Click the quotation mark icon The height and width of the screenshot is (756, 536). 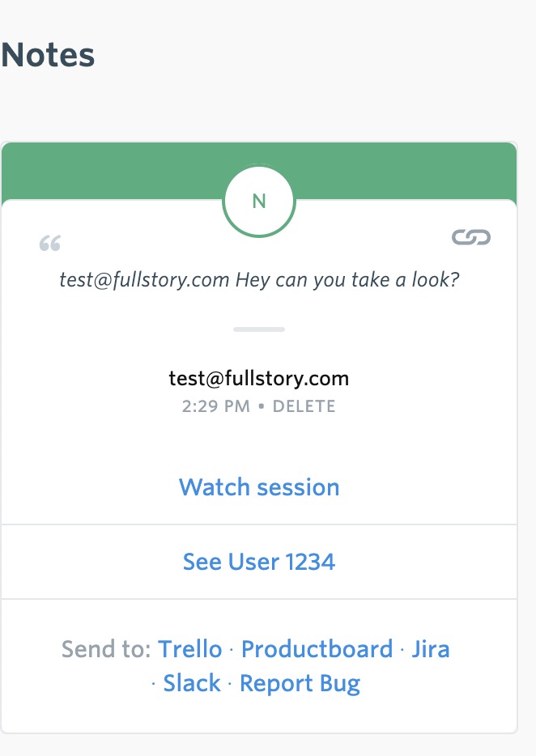click(50, 244)
